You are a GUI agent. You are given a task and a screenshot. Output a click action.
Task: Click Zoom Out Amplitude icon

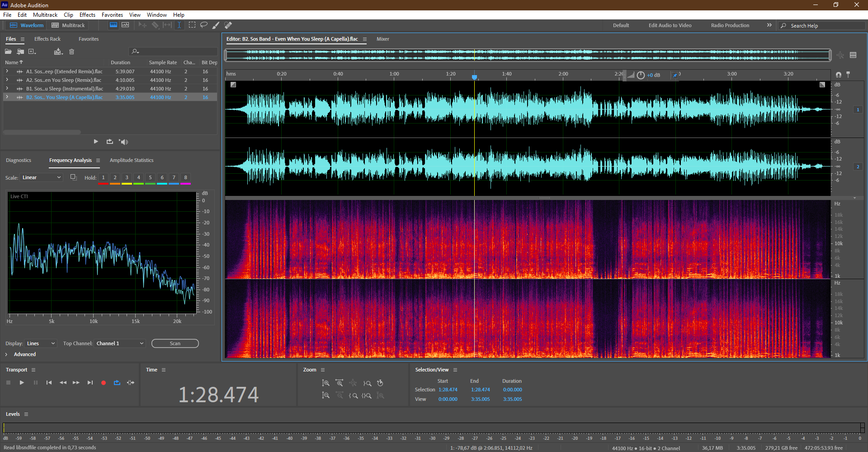coord(325,395)
